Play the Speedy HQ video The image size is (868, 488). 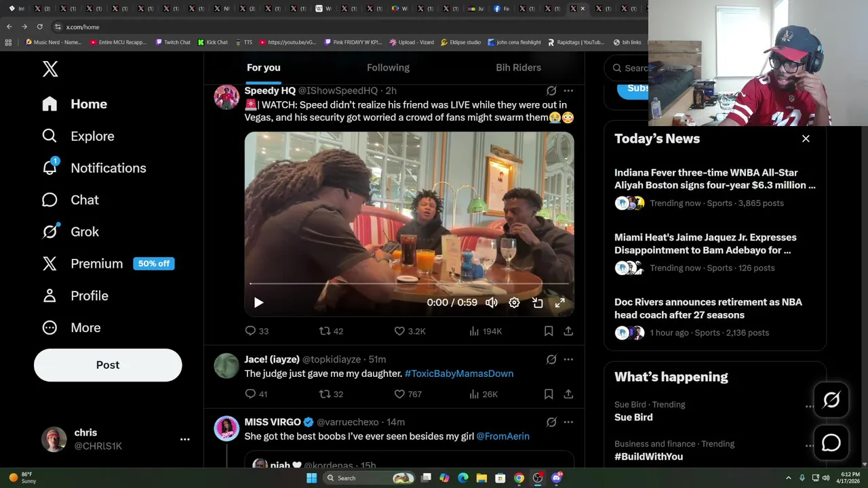(258, 303)
